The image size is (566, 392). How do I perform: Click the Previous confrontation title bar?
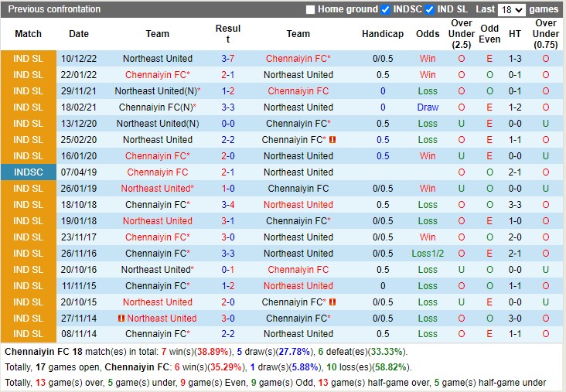54,9
